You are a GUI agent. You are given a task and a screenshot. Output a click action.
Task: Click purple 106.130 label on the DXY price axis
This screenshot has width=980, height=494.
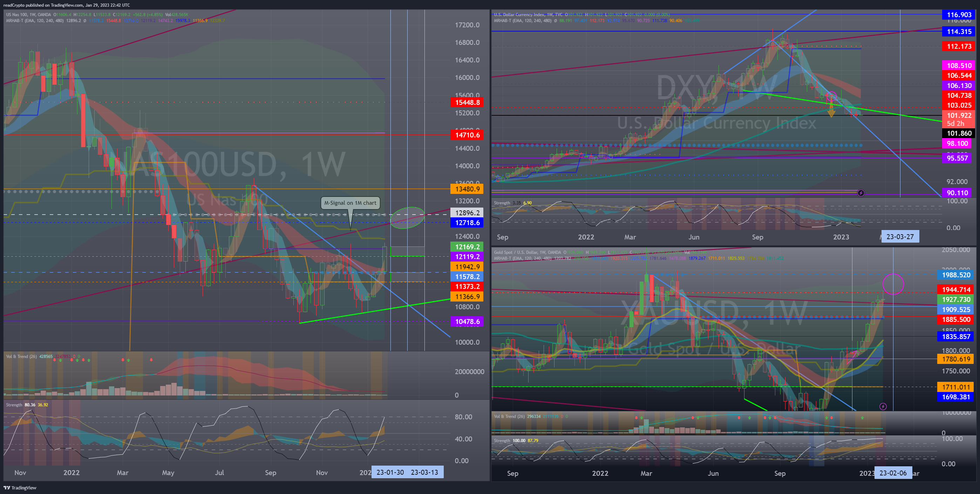coord(958,86)
